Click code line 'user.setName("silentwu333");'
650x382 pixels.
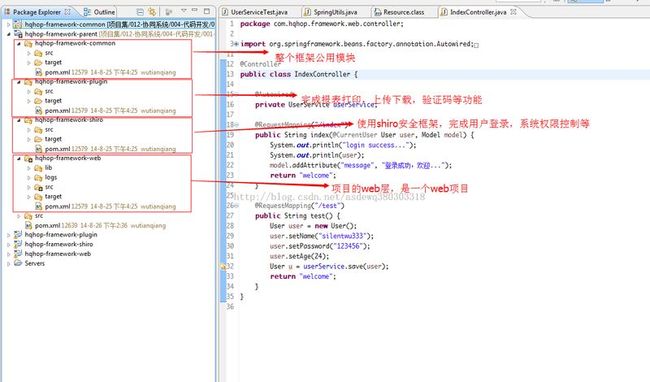[x=321, y=236]
